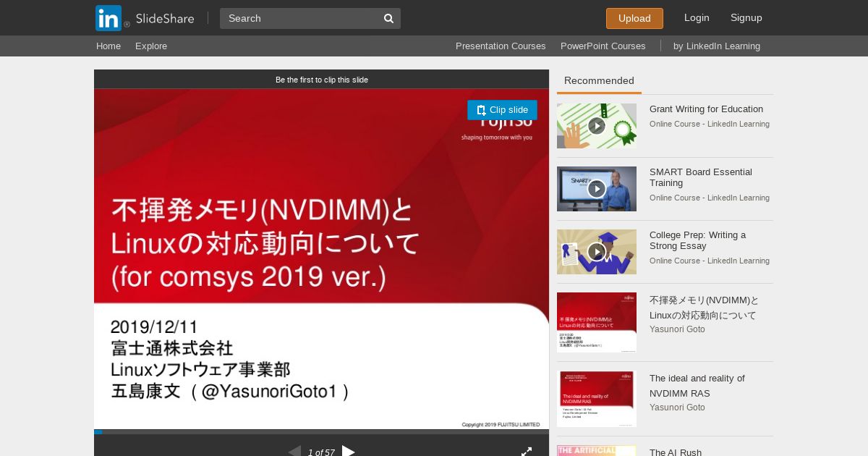Open the Login link
Viewport: 868px width, 456px height.
pos(697,17)
